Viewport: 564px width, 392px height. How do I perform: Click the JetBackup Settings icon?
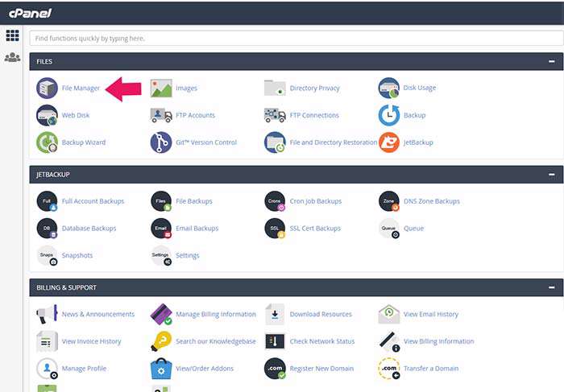click(x=161, y=255)
